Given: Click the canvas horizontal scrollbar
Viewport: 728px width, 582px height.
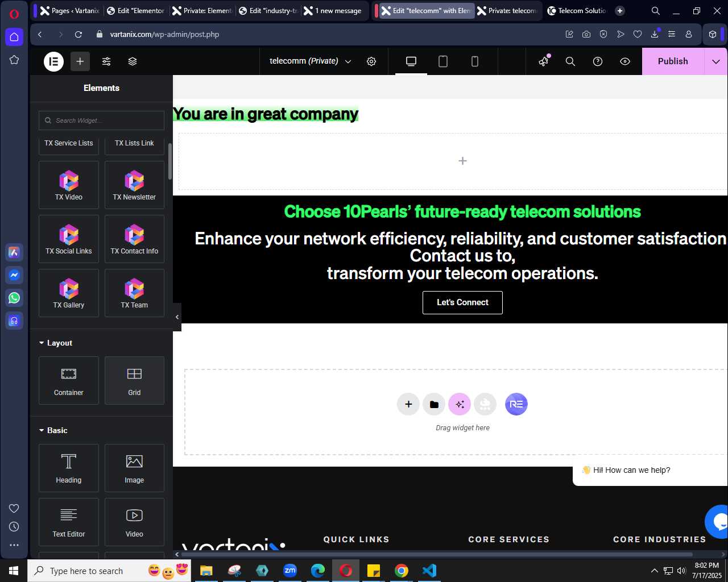Looking at the screenshot, I should coord(437,554).
